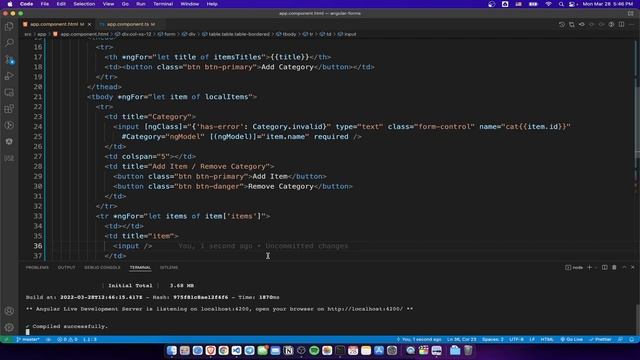Click UTF-8 encoding in status bar
Image resolution: width=640 pixels, height=360 pixels.
[x=516, y=340]
